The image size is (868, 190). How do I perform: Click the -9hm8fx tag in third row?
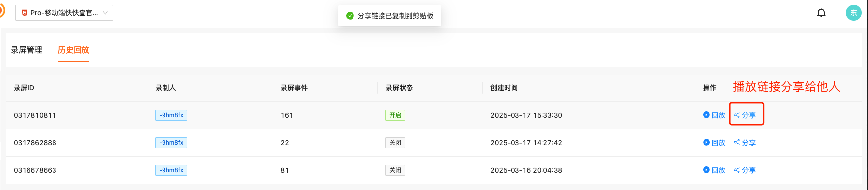pyautogui.click(x=171, y=170)
